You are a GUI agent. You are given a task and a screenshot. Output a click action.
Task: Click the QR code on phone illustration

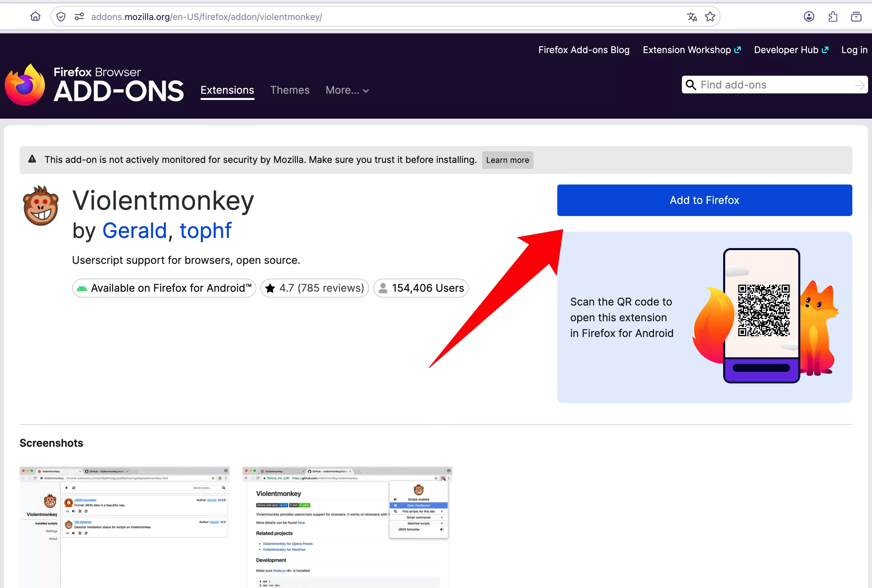[x=763, y=310]
